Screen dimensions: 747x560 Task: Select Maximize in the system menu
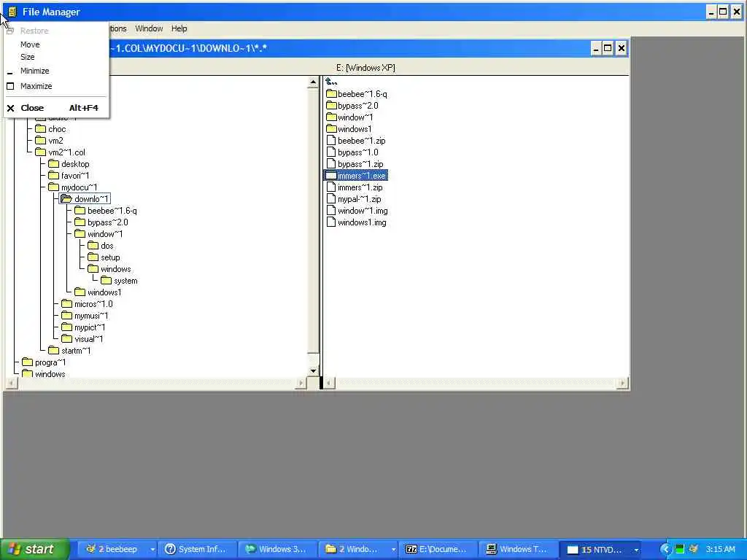[36, 86]
